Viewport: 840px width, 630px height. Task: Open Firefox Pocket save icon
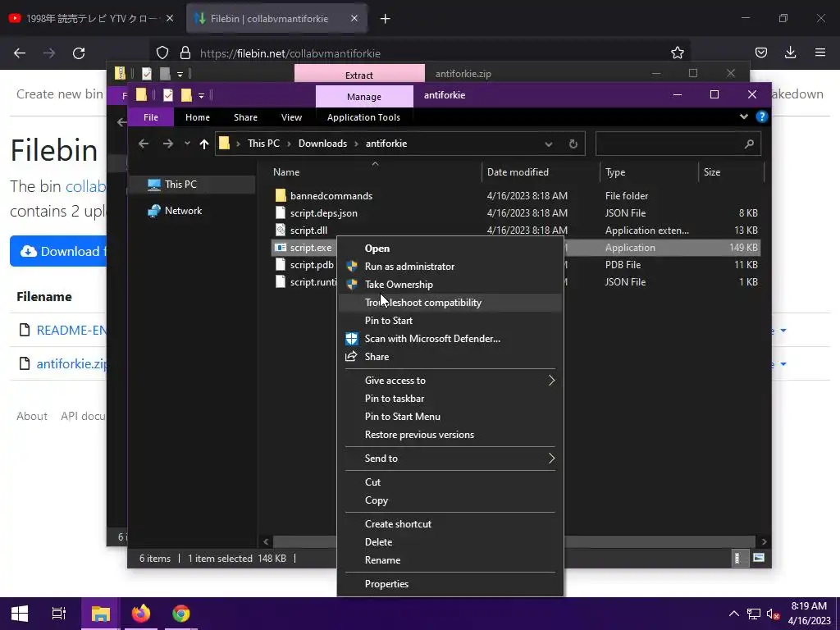point(760,52)
